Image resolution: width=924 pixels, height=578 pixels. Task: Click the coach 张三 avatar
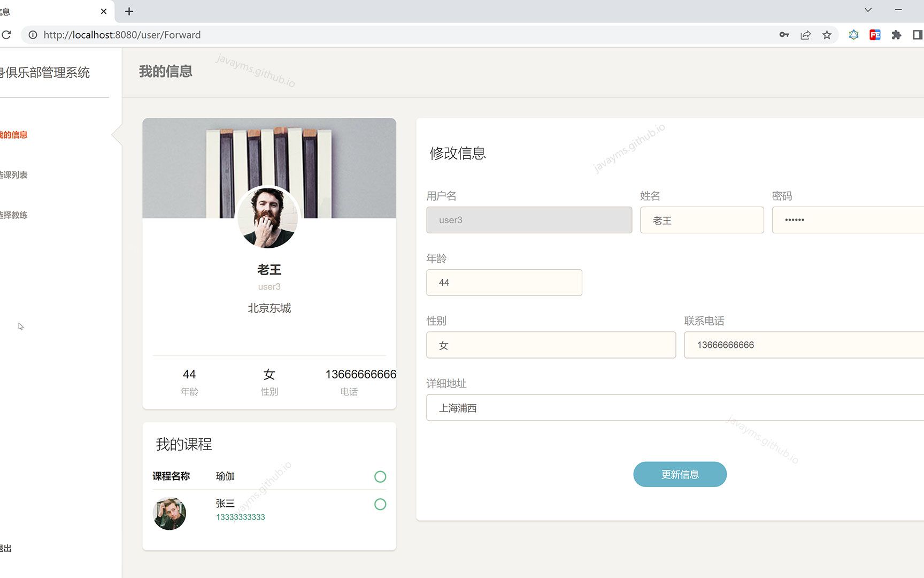tap(170, 514)
